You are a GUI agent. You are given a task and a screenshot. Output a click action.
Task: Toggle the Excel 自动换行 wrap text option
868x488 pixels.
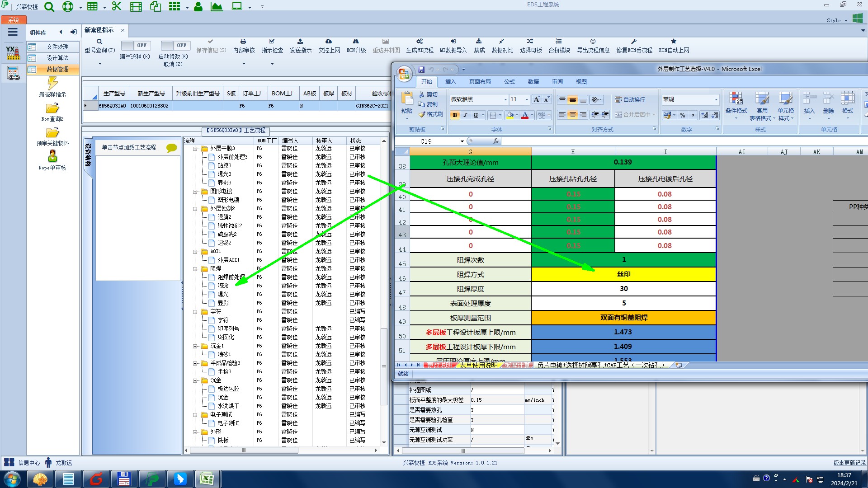630,99
